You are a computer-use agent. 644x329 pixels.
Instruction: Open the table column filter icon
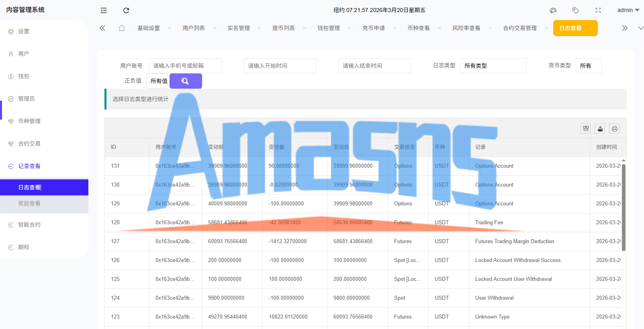[x=586, y=128]
